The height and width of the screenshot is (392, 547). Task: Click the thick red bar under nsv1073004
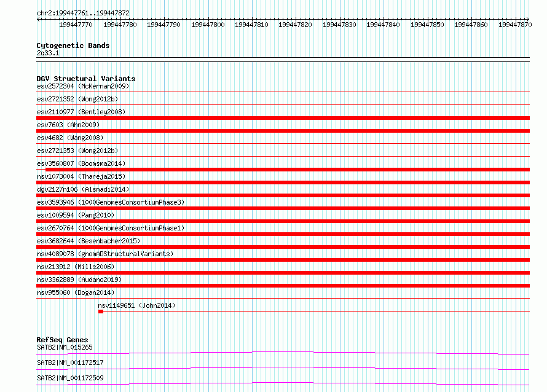point(283,182)
